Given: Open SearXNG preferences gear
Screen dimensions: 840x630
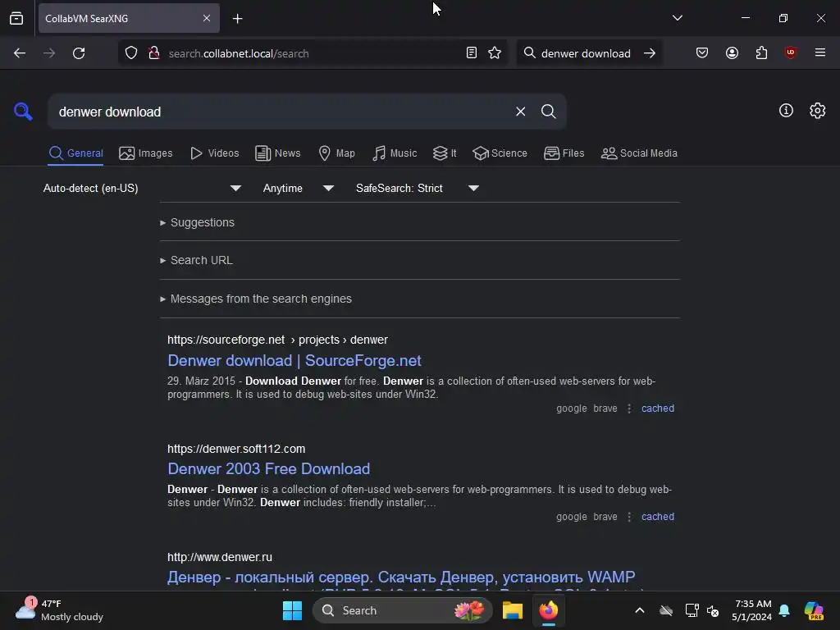Looking at the screenshot, I should point(817,111).
